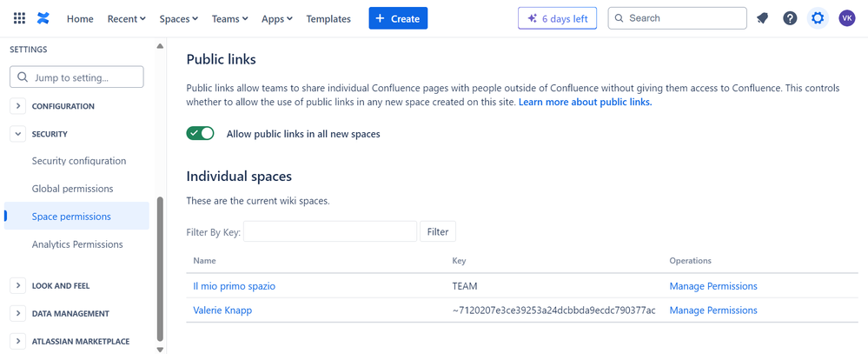This screenshot has height=354, width=868.
Task: Collapse the Security section
Action: [x=17, y=134]
